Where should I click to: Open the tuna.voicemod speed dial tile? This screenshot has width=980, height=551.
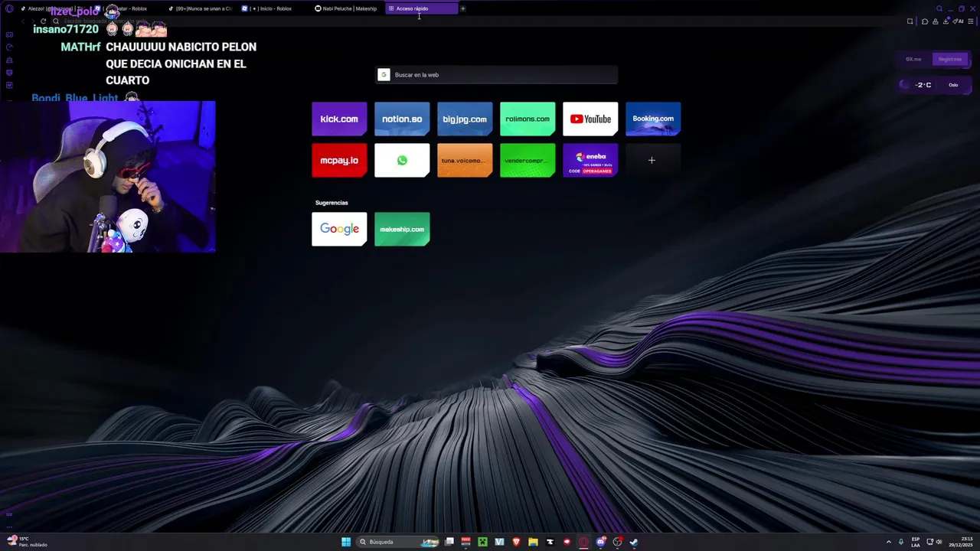[x=465, y=160]
